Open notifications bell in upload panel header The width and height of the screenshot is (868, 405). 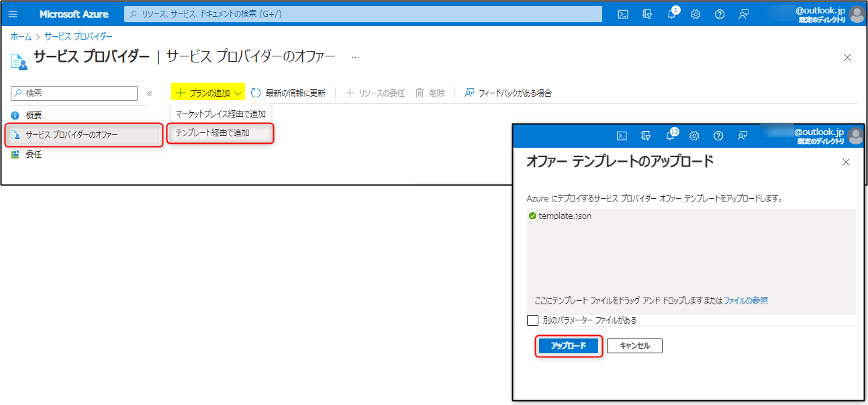(671, 136)
